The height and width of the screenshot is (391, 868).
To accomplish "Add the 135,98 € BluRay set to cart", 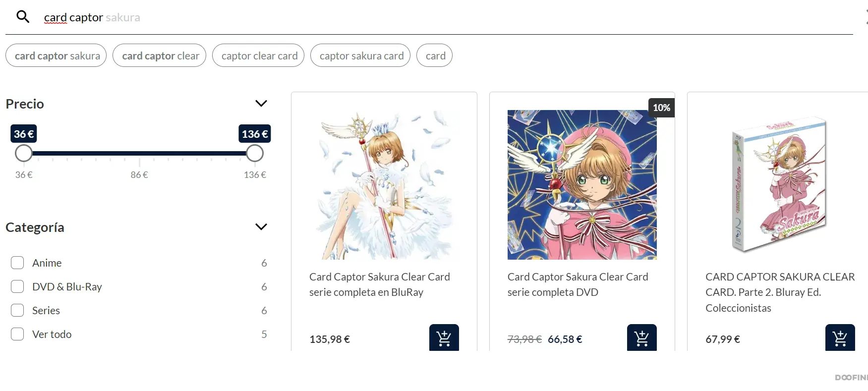I will (444, 337).
